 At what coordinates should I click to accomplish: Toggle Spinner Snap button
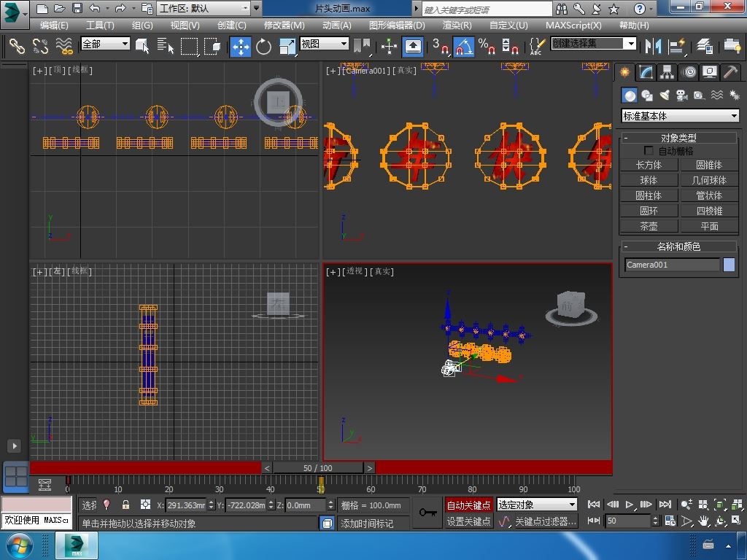(510, 46)
